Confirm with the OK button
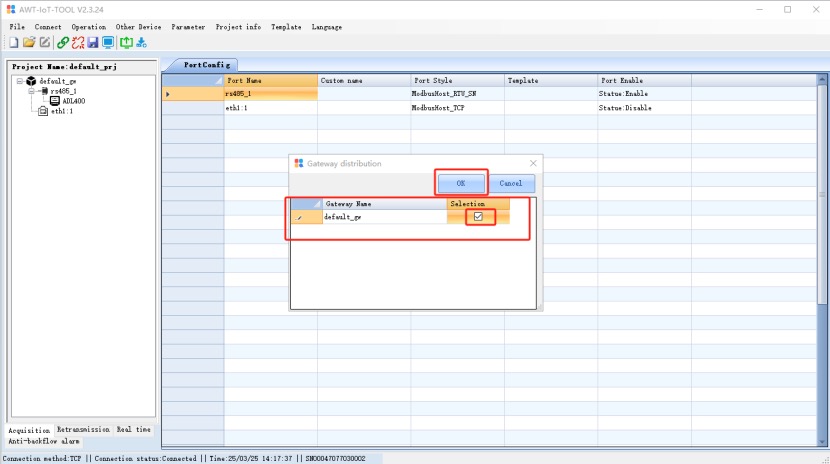The width and height of the screenshot is (830, 464). 461,183
